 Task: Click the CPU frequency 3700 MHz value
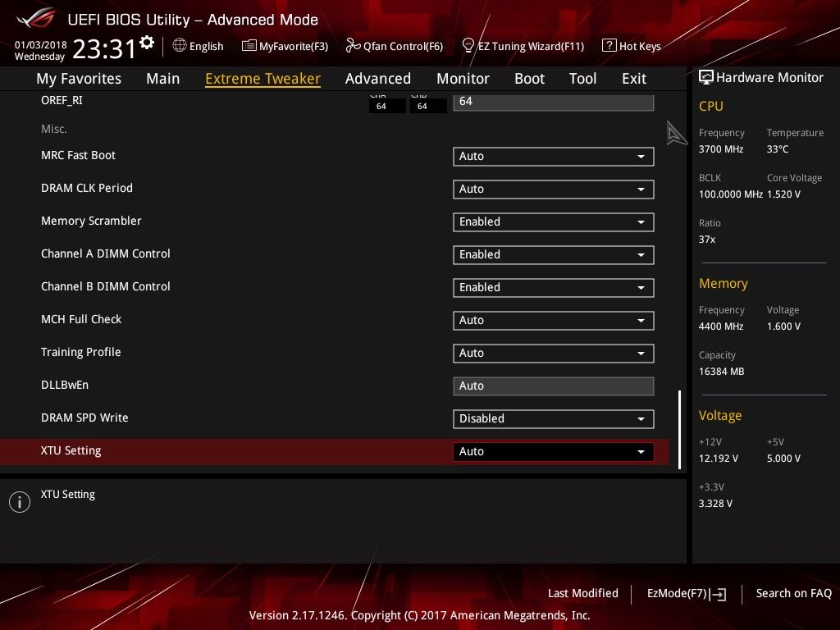click(x=721, y=149)
